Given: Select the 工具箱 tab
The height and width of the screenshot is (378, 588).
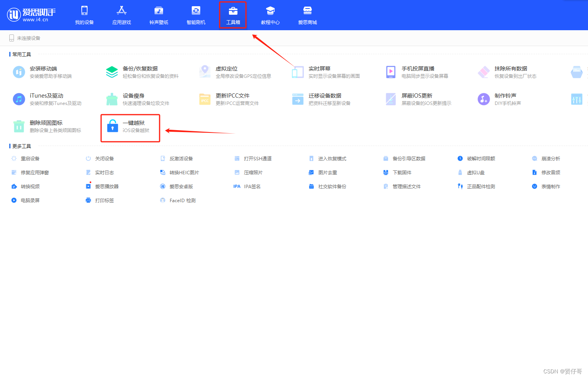Looking at the screenshot, I should (x=233, y=15).
